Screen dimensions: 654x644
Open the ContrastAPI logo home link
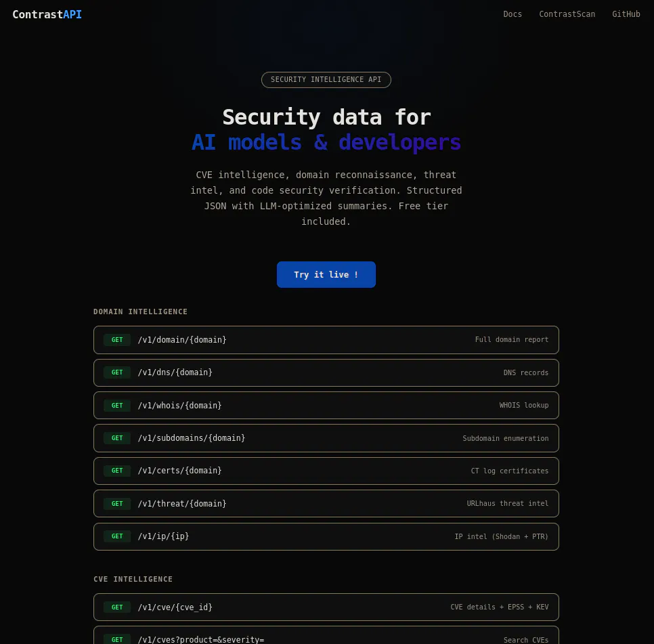47,15
